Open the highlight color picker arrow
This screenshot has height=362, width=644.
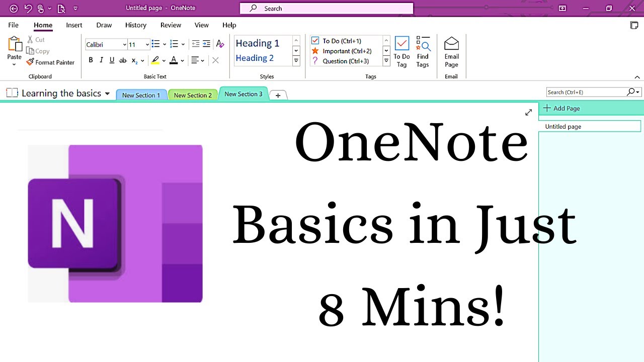[165, 61]
